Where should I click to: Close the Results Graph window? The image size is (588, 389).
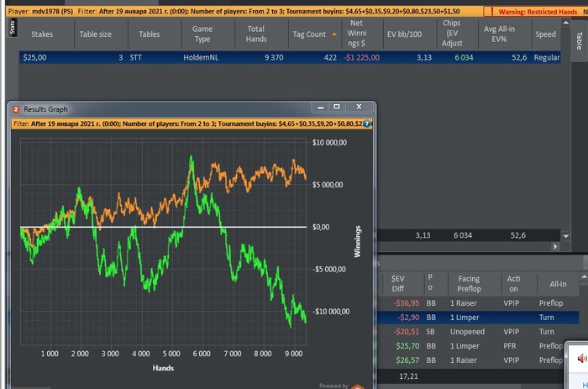(359, 107)
